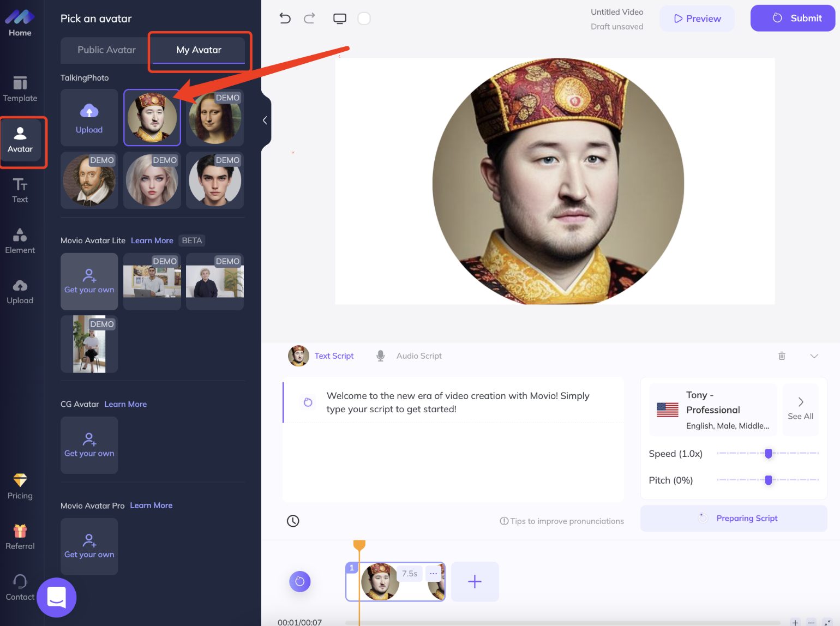The height and width of the screenshot is (626, 840).
Task: Select scene 1 thumbnail in timeline
Action: pos(395,581)
